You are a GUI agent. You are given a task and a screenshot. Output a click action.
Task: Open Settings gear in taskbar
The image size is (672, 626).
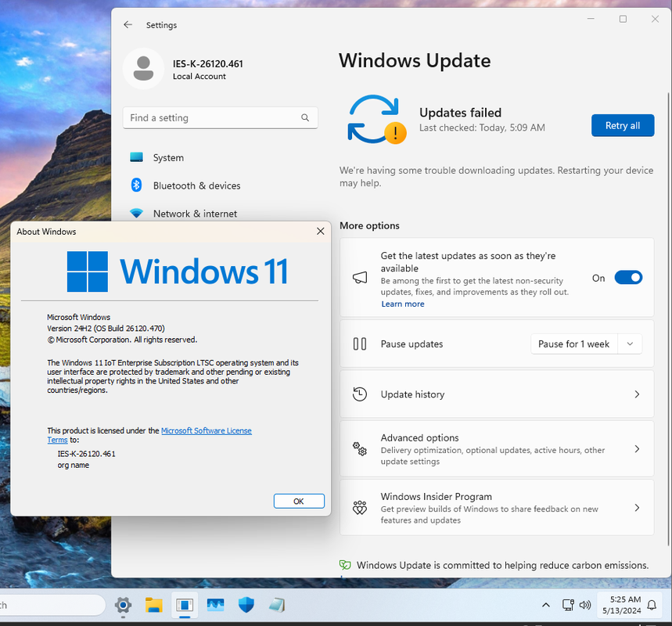(x=123, y=605)
